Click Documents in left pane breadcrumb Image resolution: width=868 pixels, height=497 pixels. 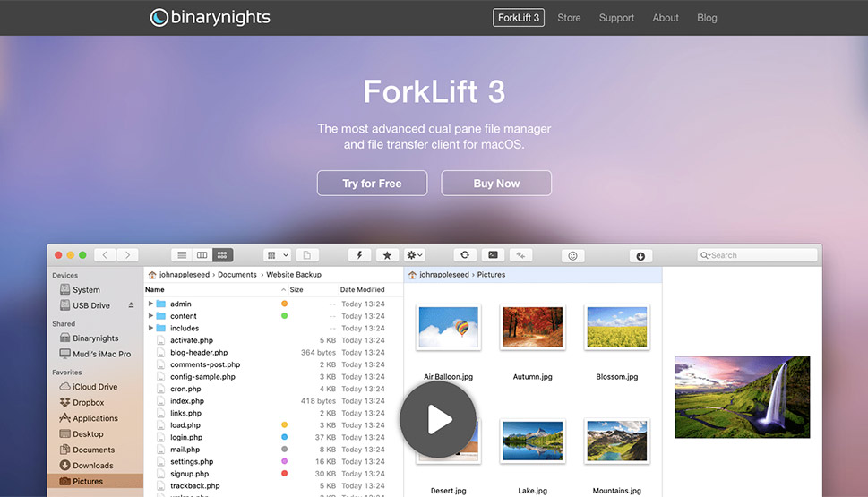click(236, 275)
